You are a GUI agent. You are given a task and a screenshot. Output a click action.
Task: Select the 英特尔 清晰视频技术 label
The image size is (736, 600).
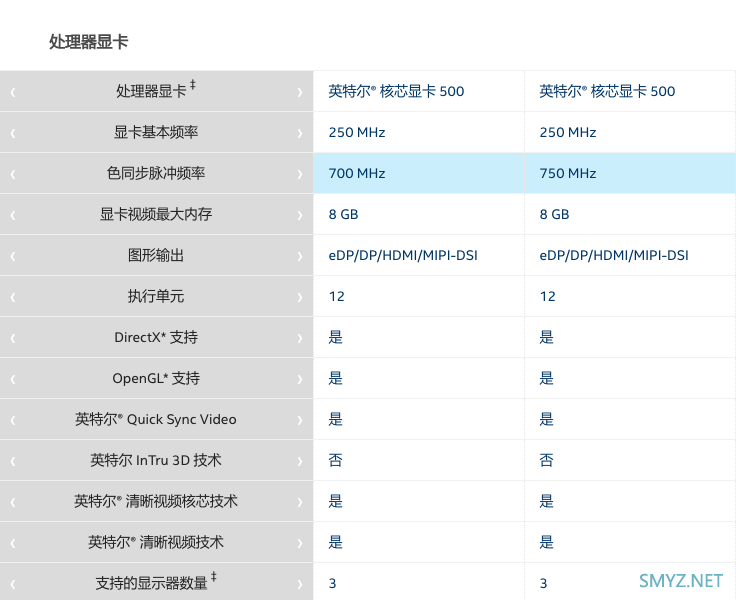[156, 542]
